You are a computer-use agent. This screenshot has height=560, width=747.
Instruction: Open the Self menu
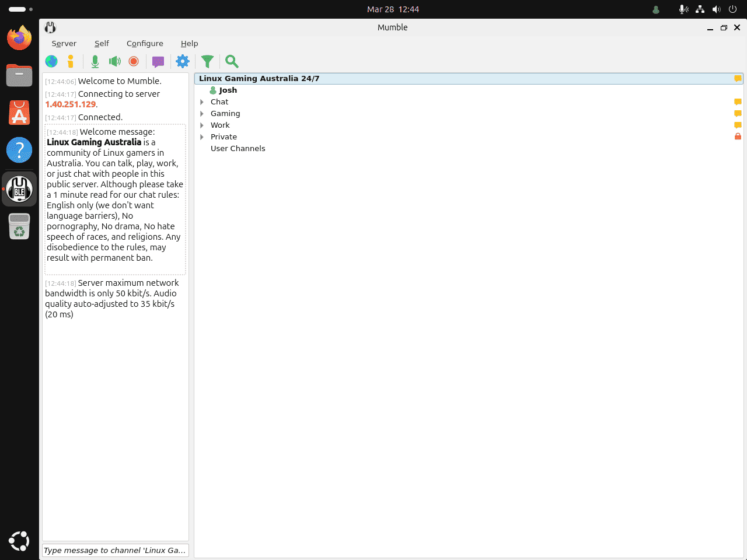tap(102, 44)
